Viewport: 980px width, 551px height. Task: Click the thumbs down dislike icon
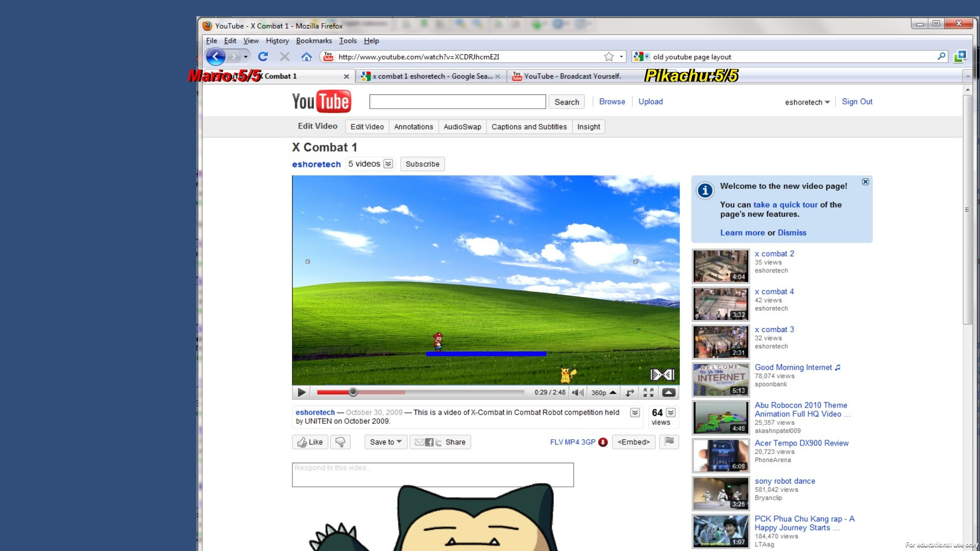pyautogui.click(x=340, y=442)
